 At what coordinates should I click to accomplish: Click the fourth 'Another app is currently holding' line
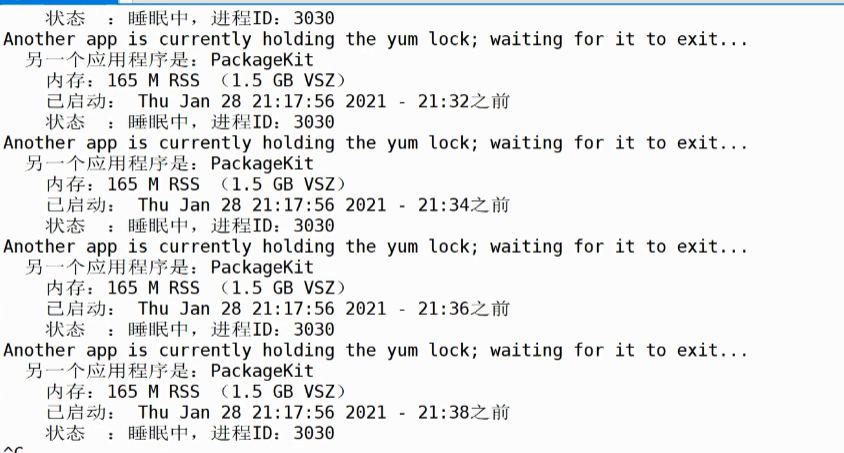[x=375, y=351]
